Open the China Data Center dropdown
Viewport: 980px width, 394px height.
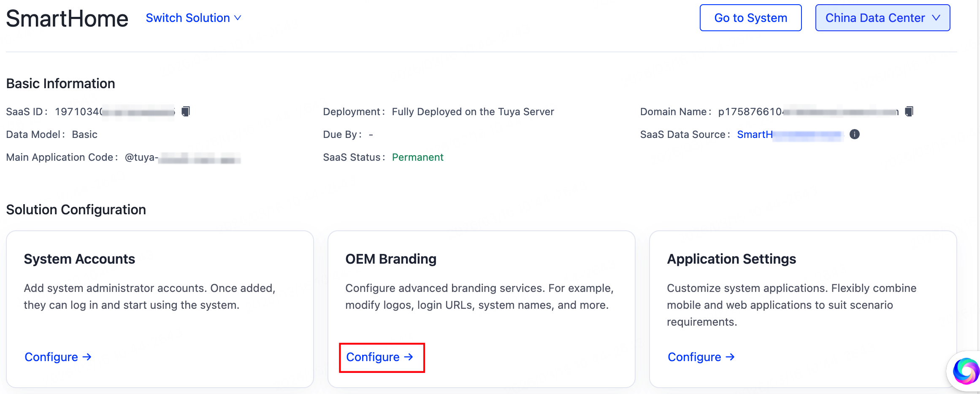883,18
